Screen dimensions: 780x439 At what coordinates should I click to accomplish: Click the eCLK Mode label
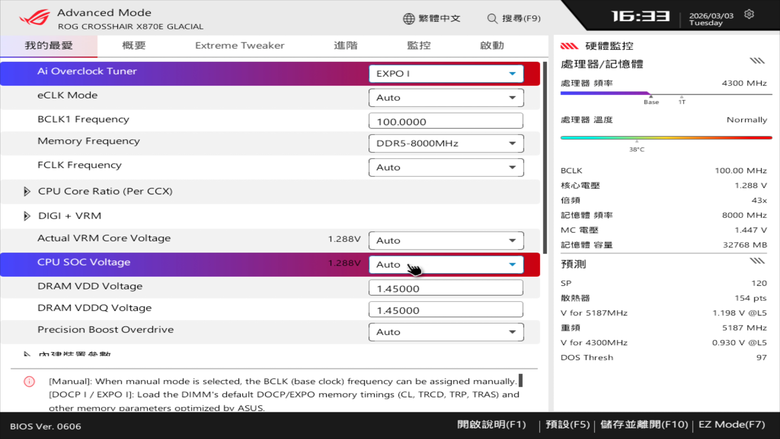click(x=67, y=95)
